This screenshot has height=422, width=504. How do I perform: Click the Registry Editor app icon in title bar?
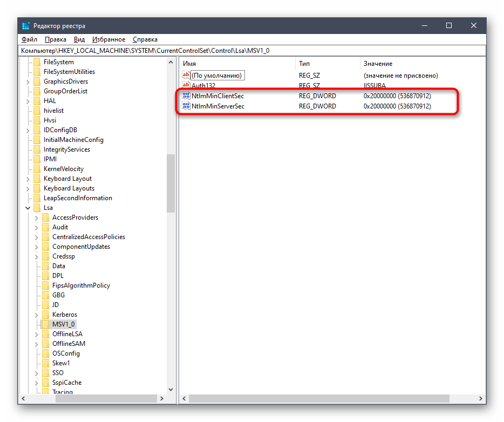pyautogui.click(x=26, y=26)
